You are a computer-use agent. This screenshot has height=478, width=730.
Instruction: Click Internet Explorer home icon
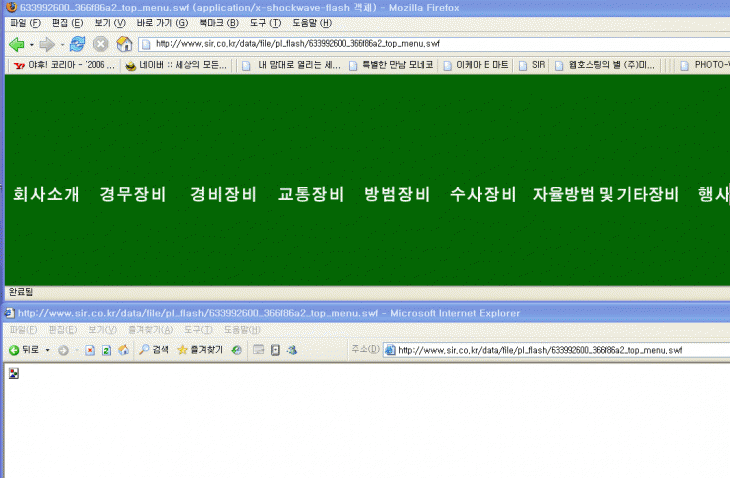click(123, 350)
